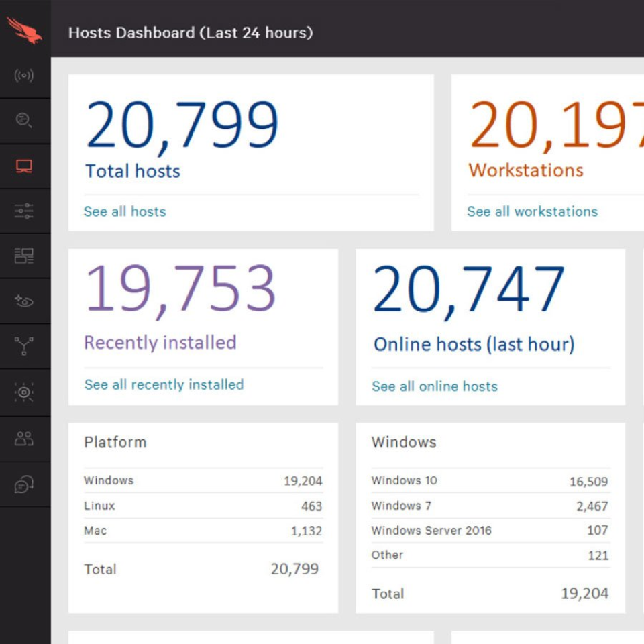Open the Dashboards panel icon
The height and width of the screenshot is (644, 644).
pyautogui.click(x=25, y=256)
